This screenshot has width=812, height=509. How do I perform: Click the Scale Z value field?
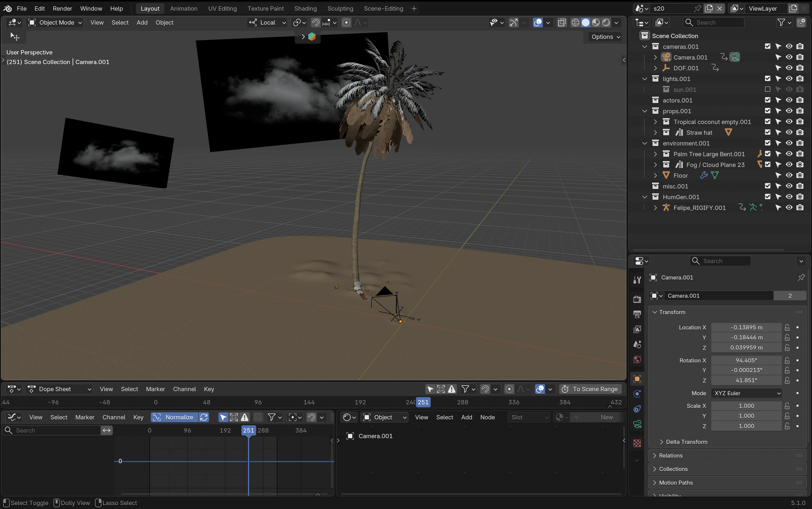(x=746, y=426)
